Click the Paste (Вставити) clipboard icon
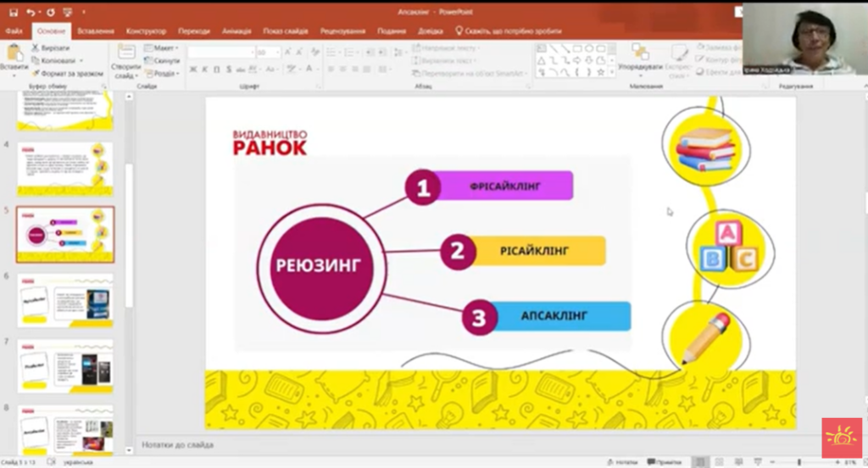Image resolution: width=868 pixels, height=468 pixels. pos(14,55)
